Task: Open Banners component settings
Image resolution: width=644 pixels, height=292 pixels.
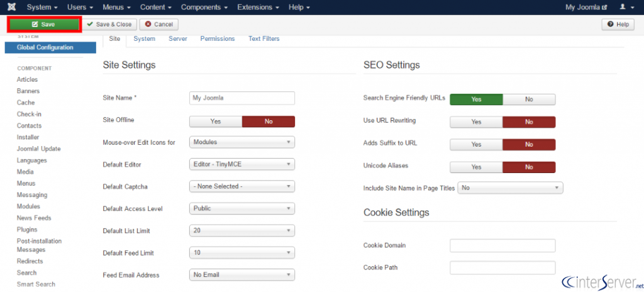Action: (28, 91)
